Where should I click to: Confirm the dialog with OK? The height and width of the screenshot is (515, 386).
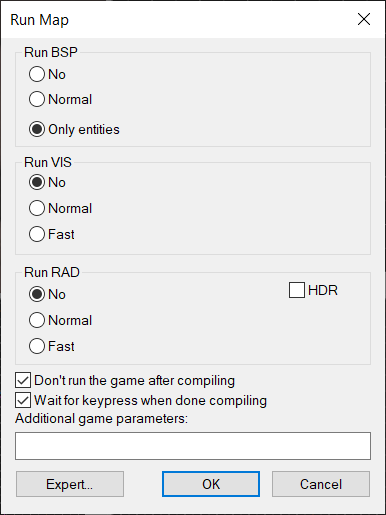click(x=211, y=484)
